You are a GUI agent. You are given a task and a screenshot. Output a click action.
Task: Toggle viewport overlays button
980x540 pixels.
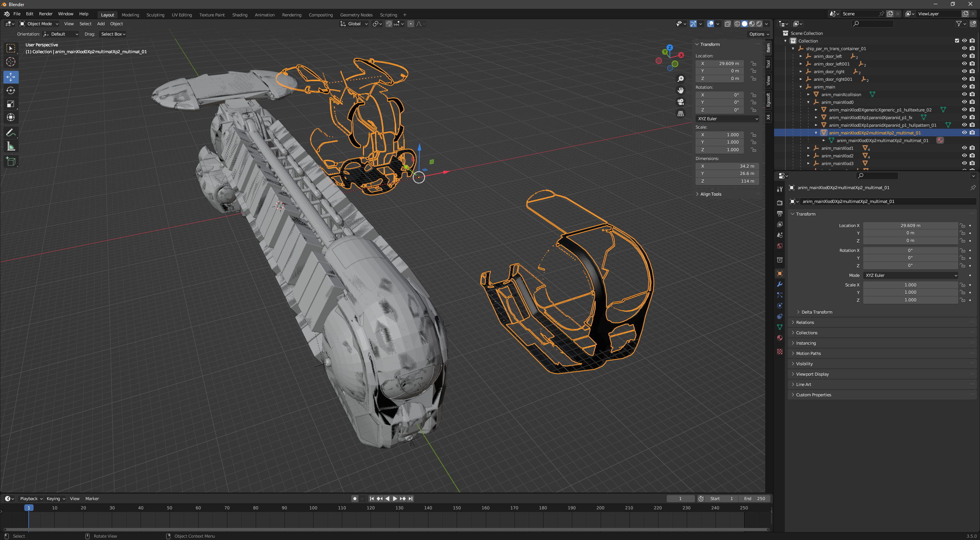(x=710, y=24)
